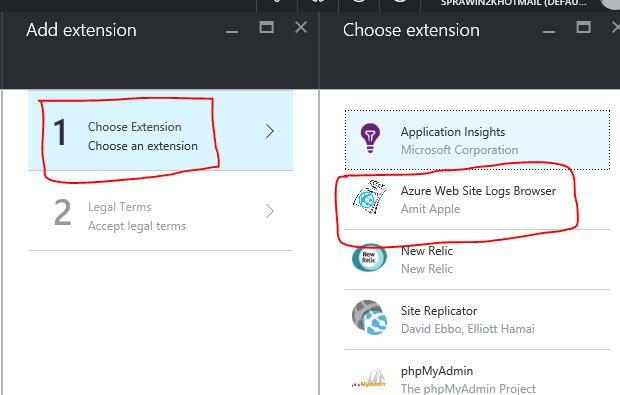Choose the phpMyAdmin extension

tap(477, 373)
